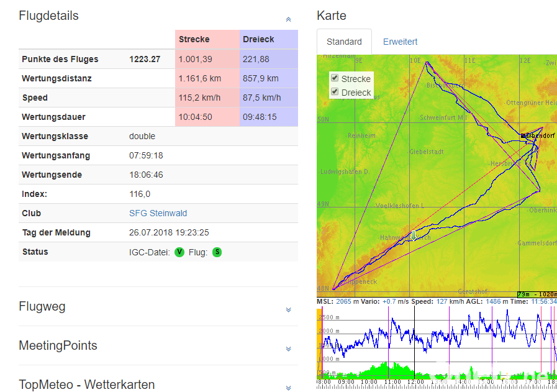Collapse the Flugdetails section
The image size is (557, 392).
click(x=288, y=19)
